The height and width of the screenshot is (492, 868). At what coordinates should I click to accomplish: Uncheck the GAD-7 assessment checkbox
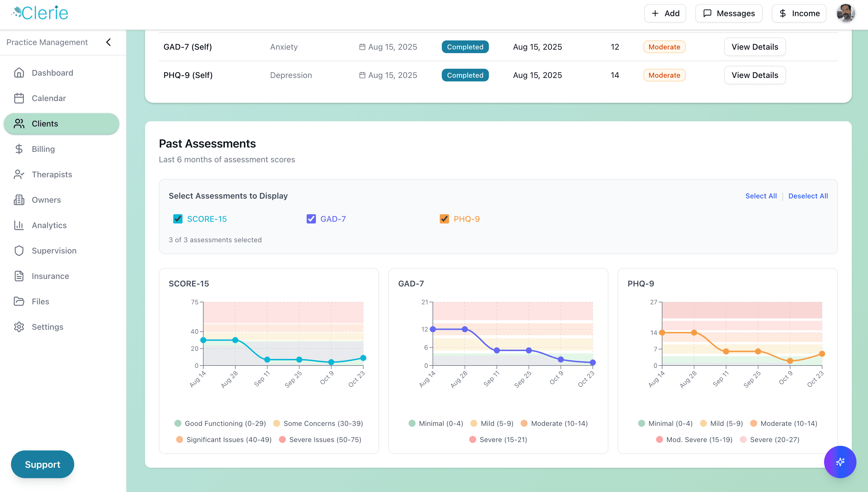point(311,219)
